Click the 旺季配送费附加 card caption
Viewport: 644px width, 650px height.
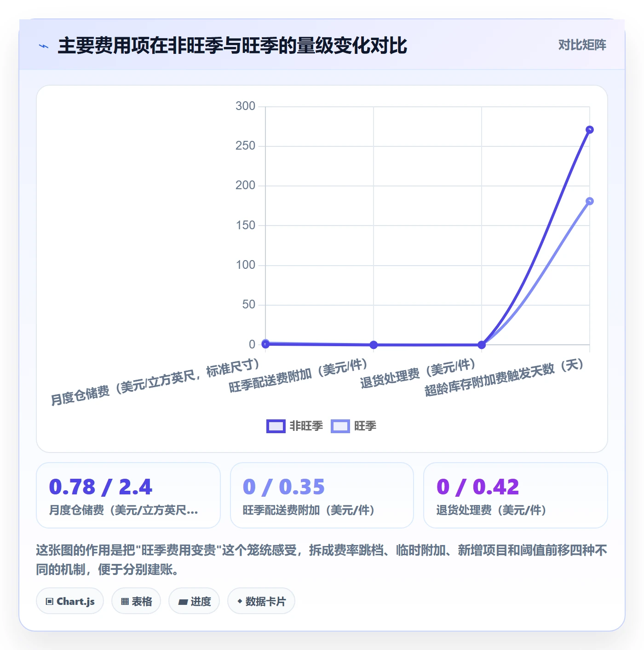tap(309, 510)
